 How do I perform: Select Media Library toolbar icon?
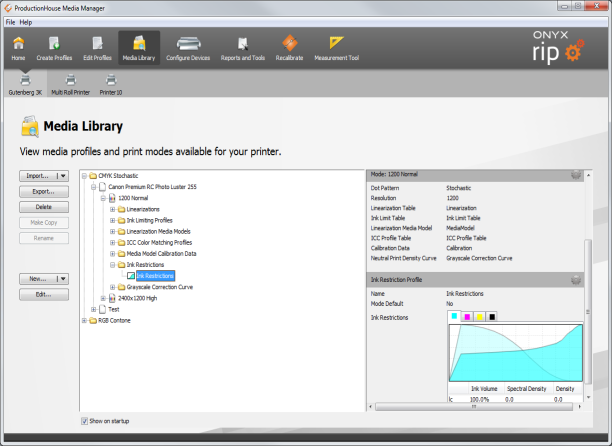point(139,48)
